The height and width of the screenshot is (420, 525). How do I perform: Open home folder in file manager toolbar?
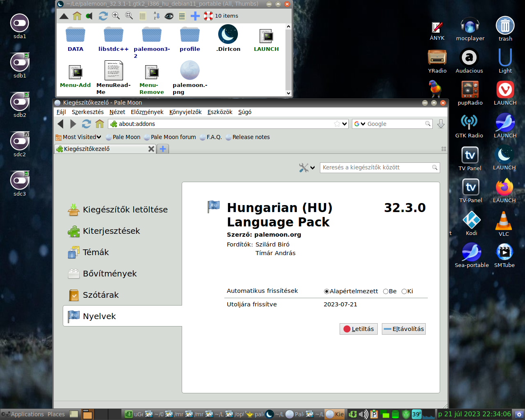(77, 16)
